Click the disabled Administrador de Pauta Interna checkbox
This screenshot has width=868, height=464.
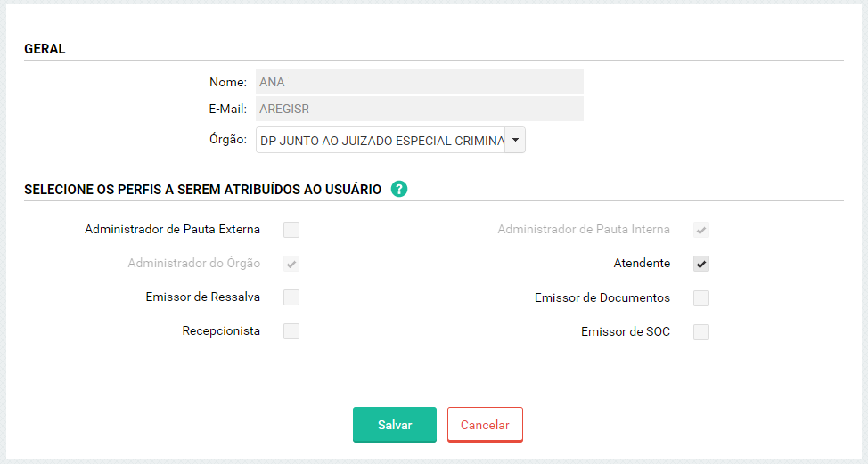pyautogui.click(x=701, y=230)
